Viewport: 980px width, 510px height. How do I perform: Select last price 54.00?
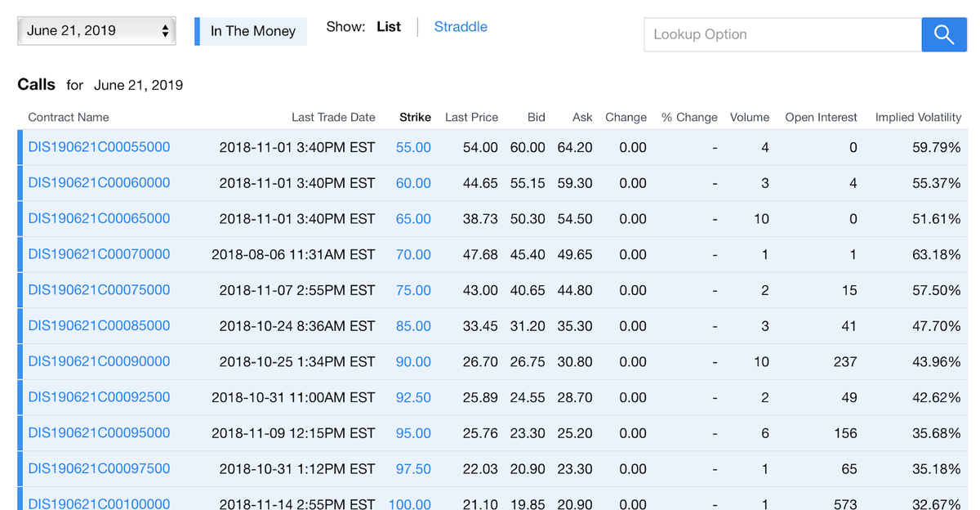point(480,148)
